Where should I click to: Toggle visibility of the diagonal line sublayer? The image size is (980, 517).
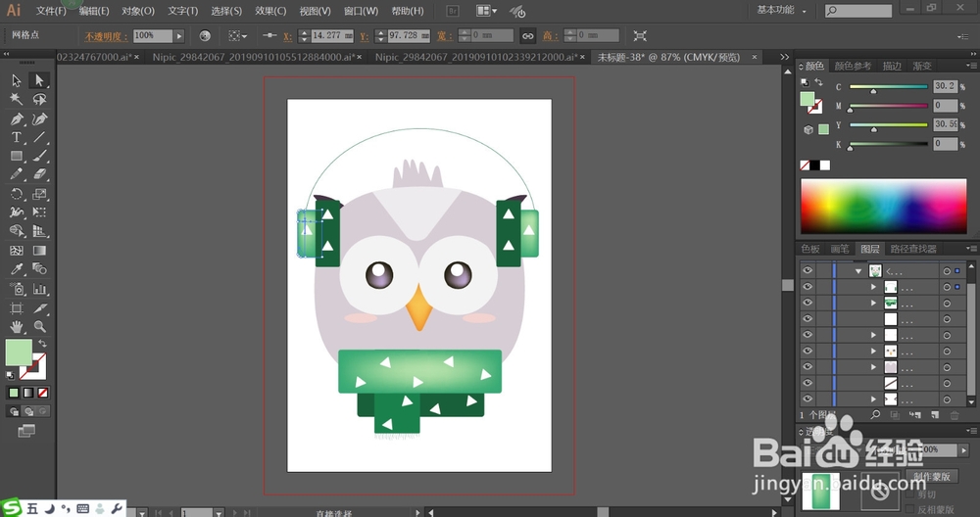tap(808, 383)
